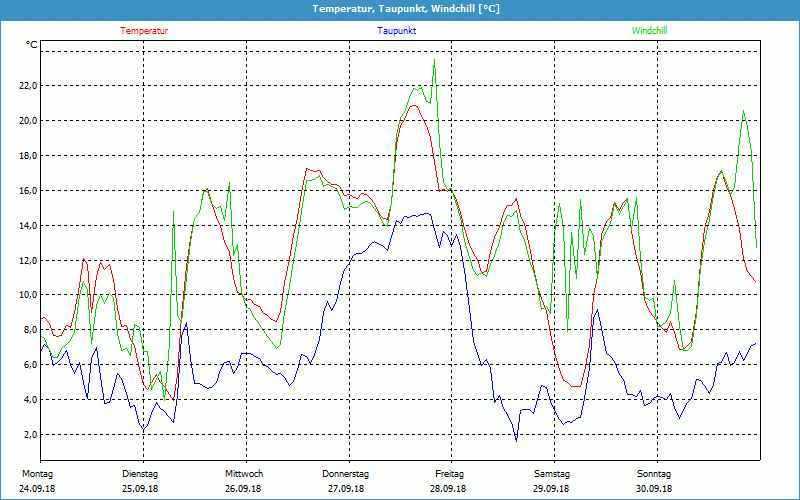
Task: Click the Dienstag day label
Action: click(x=140, y=474)
